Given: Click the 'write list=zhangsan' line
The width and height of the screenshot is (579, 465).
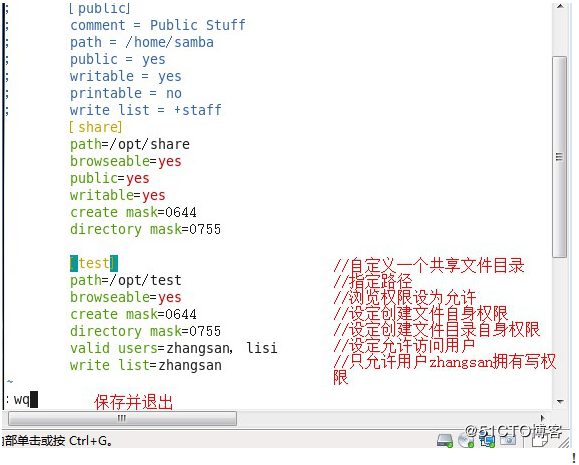Looking at the screenshot, I should click(146, 365).
